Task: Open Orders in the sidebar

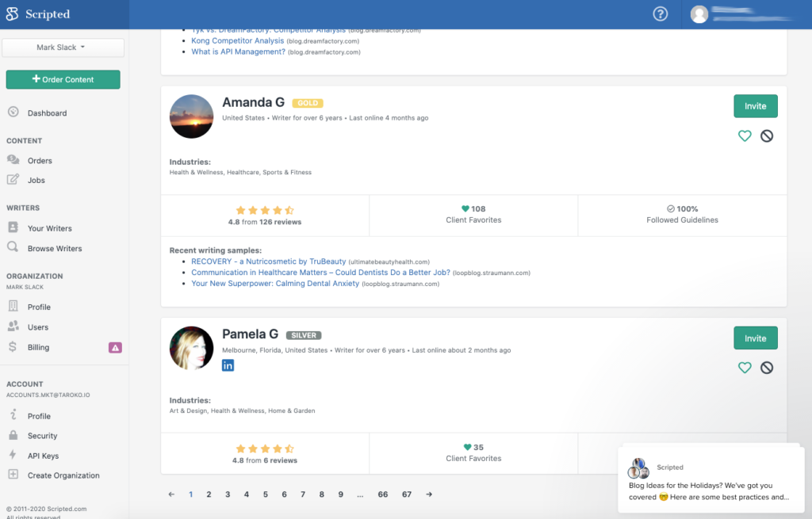Action: tap(40, 160)
